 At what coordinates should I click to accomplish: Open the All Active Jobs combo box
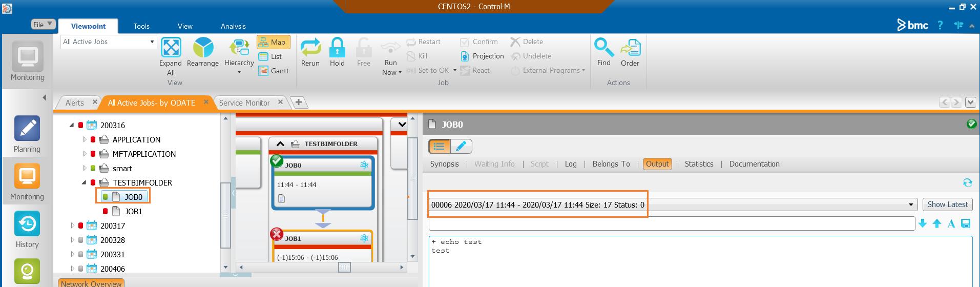[x=108, y=42]
